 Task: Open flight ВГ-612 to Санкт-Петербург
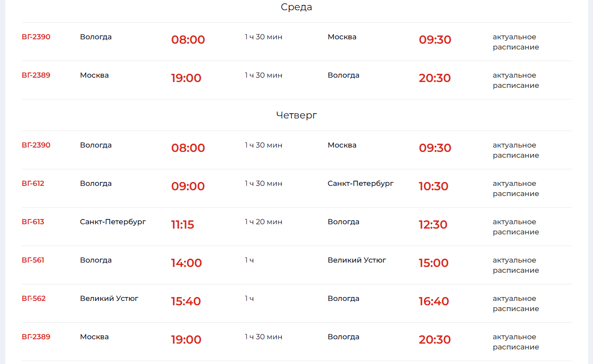(x=33, y=183)
